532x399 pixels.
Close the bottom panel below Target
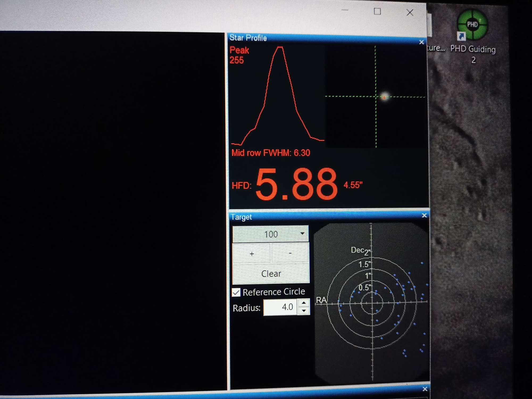(x=425, y=389)
